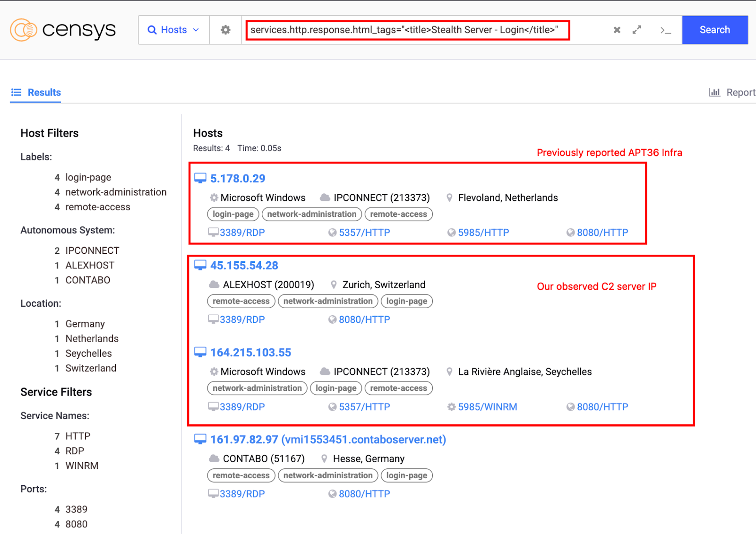
Task: Filter by remote-access label in sidebar
Action: point(97,207)
